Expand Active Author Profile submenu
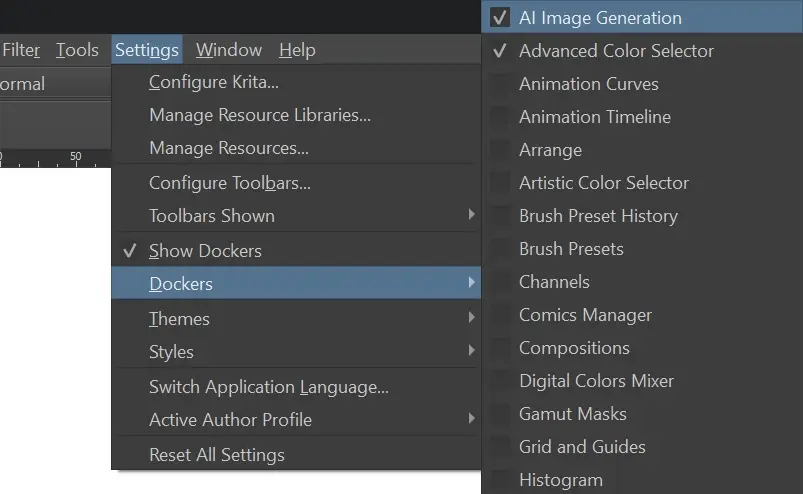The height and width of the screenshot is (494, 803). [x=296, y=419]
